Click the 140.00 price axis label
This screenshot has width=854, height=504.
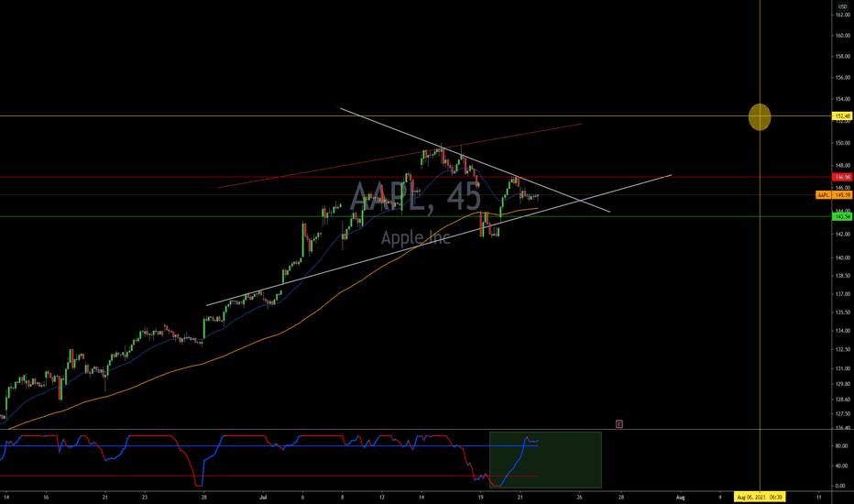click(x=843, y=257)
